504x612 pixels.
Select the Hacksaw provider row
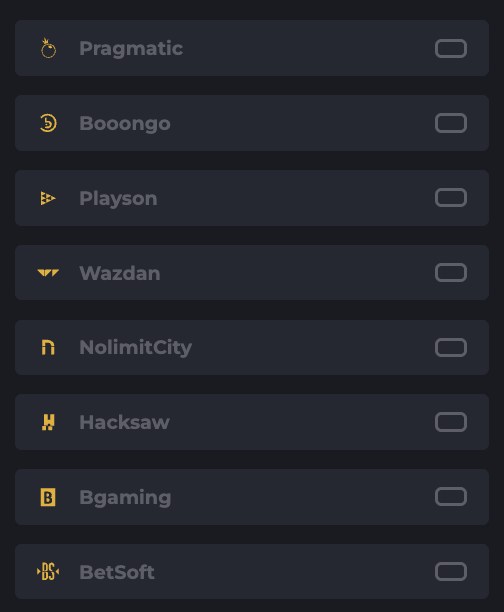click(x=252, y=422)
